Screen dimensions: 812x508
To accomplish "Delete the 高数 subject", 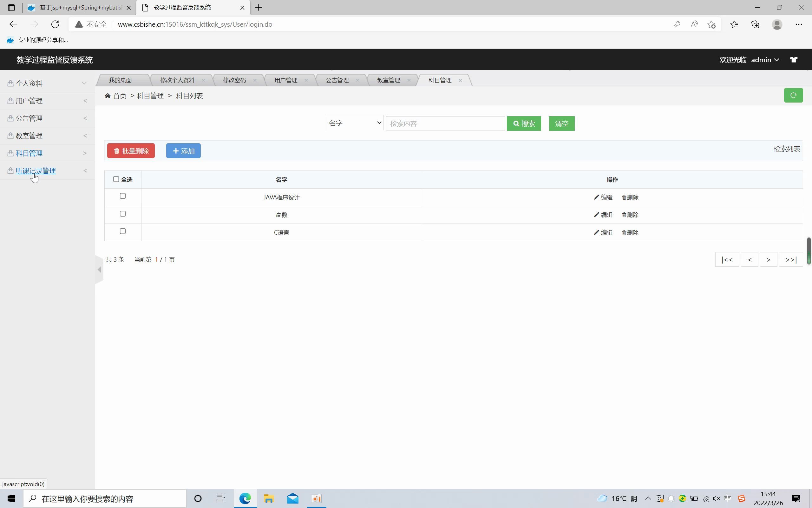I will pos(630,215).
